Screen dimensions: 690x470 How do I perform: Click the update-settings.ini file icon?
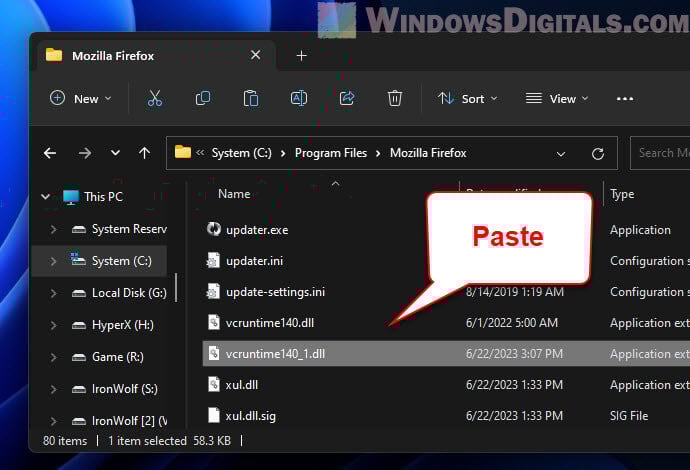click(x=213, y=291)
